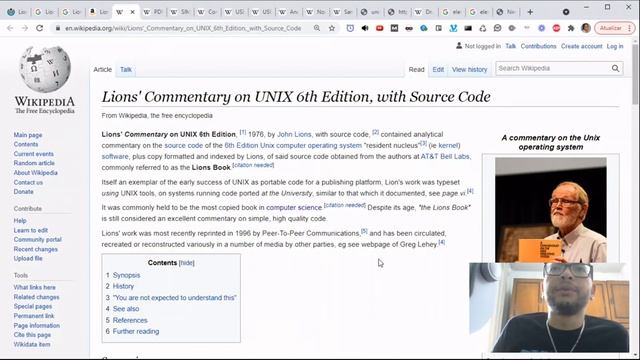The image size is (640, 360).
Task: Open Related changes tool link
Action: (36, 297)
